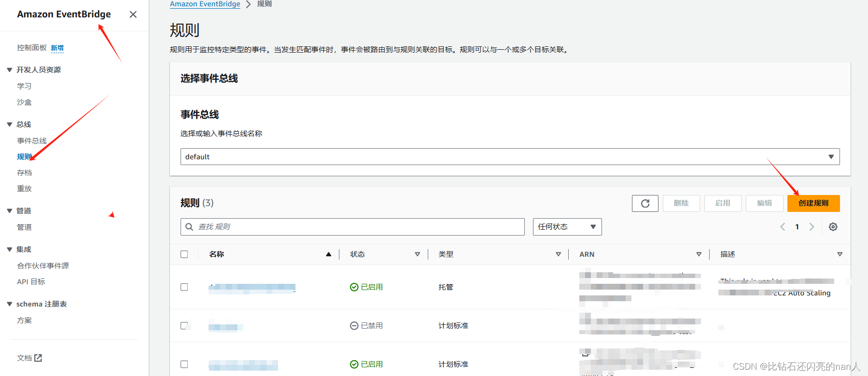Click the 名称 column header
Screen dimensions: 868x376
(217, 254)
